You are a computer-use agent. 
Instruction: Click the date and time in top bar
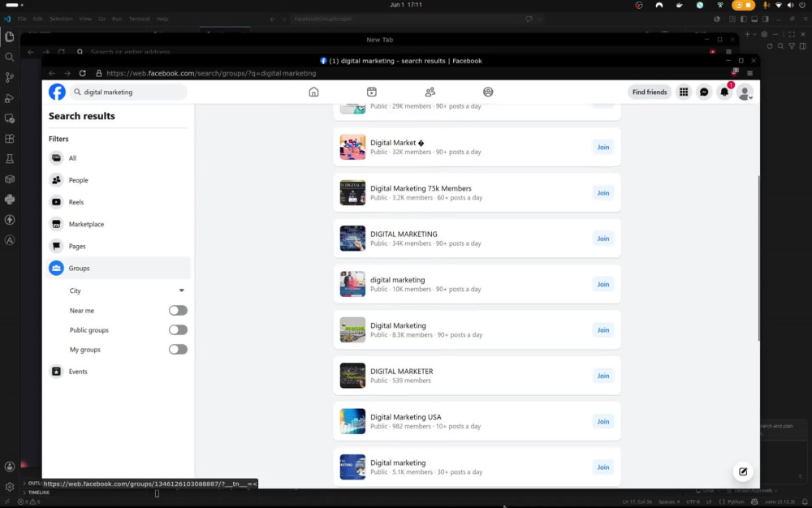pyautogui.click(x=406, y=5)
